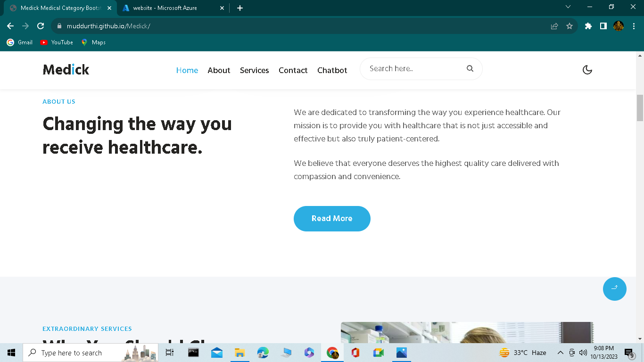Open the tab list dropdown arrow
644x362 pixels.
[568, 8]
